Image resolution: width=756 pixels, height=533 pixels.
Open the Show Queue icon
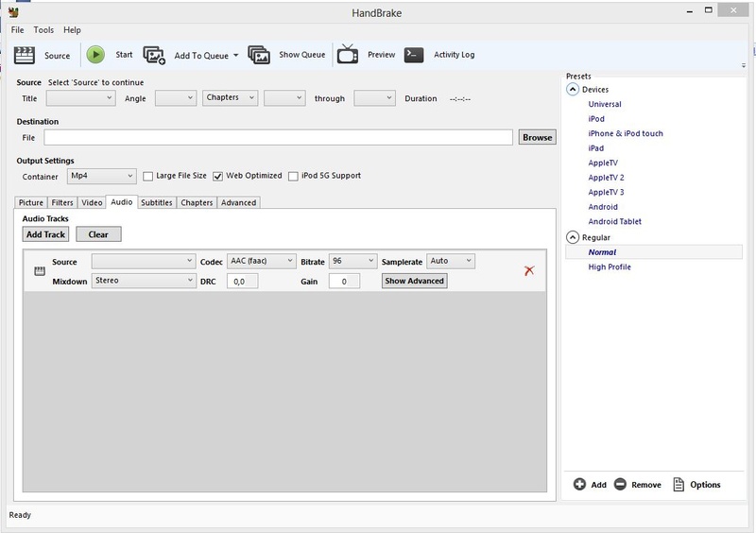259,55
